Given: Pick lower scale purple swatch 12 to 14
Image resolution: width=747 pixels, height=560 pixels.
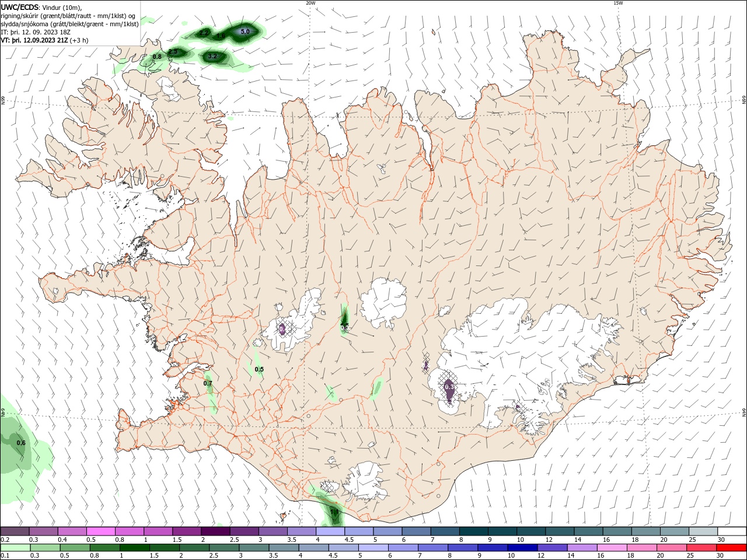Looking at the screenshot, I should [552, 548].
